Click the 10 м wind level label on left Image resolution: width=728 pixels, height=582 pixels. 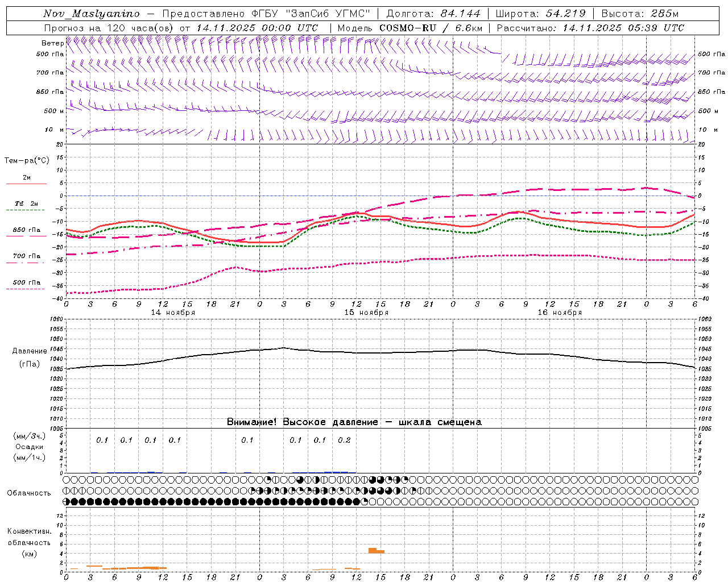(x=55, y=130)
